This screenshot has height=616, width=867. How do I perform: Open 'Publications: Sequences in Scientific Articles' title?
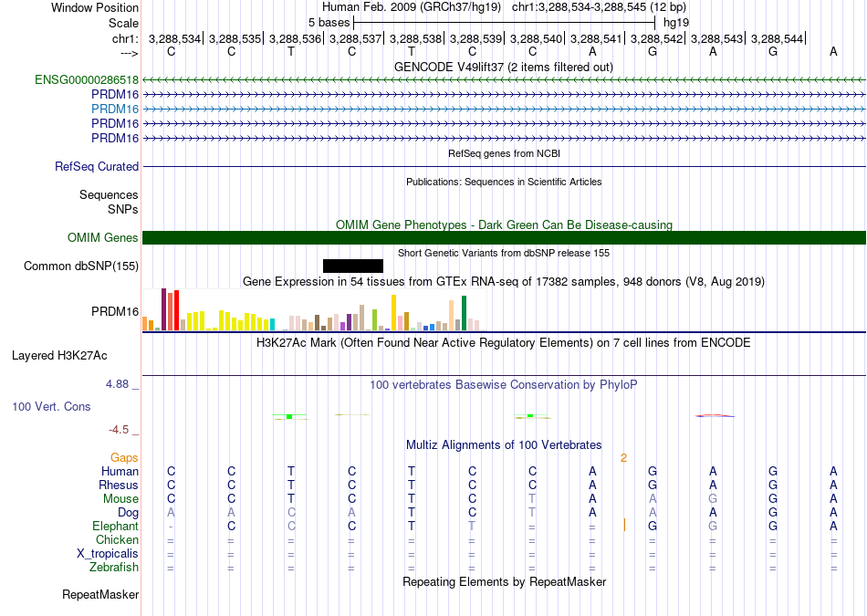click(504, 182)
